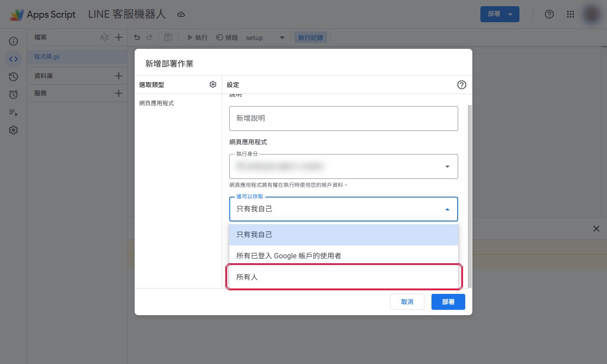Open the 部署 dropdown in header

pyautogui.click(x=500, y=14)
